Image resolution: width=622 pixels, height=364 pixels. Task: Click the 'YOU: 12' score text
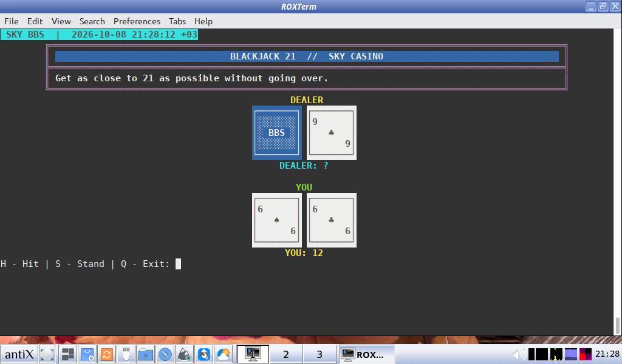tap(304, 253)
